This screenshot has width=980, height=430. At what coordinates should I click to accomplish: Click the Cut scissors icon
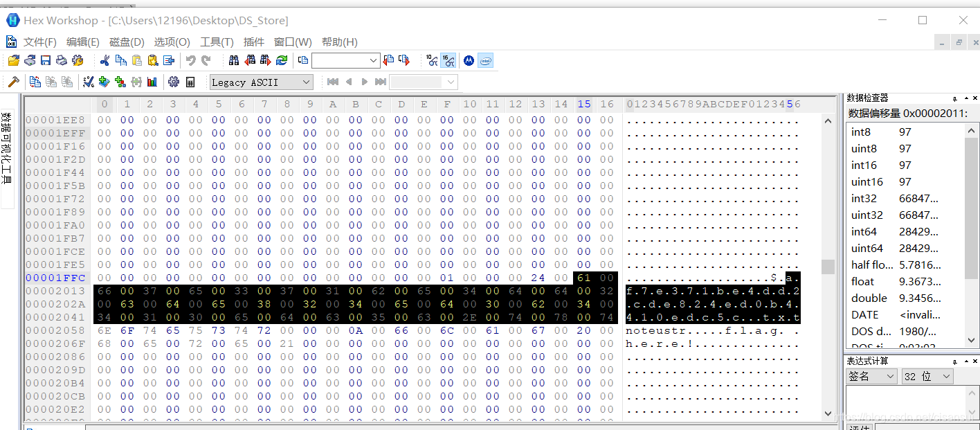coord(105,60)
